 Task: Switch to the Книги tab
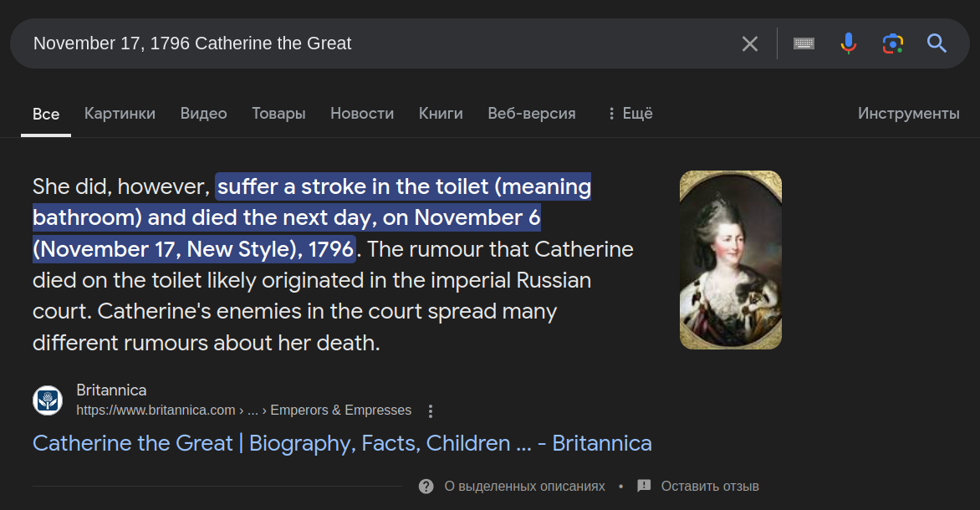click(x=441, y=113)
